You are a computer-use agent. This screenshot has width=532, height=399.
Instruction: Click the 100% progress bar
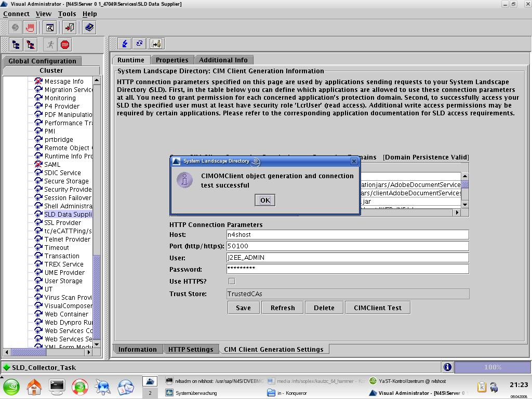coord(492,367)
